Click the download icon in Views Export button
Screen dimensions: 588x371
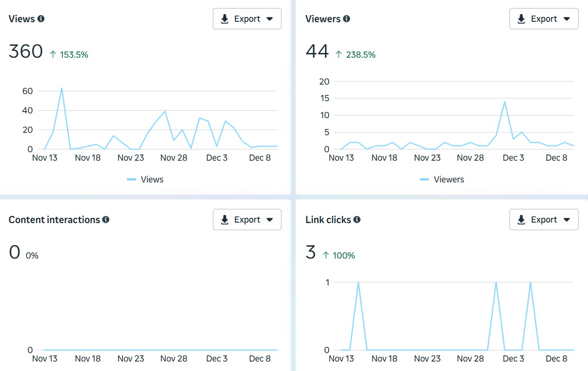(x=225, y=19)
